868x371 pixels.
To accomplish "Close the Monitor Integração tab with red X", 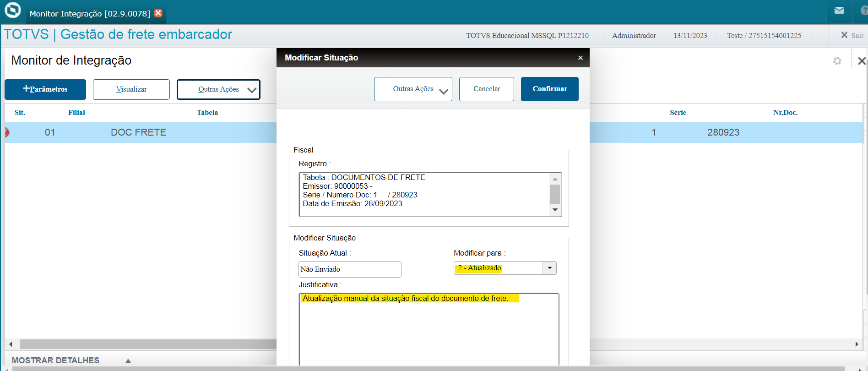I will point(158,13).
